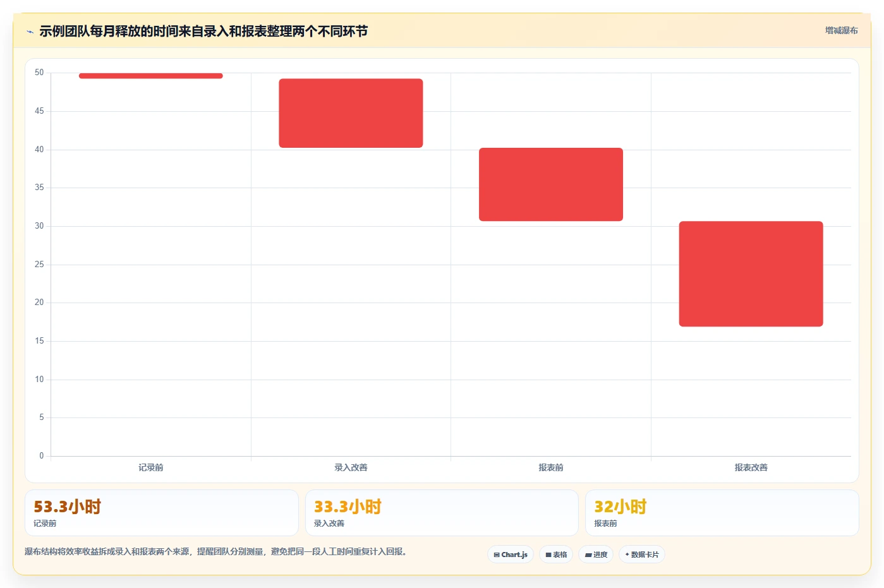This screenshot has height=588, width=884.
Task: Click the 53.3小时 stat card
Action: pyautogui.click(x=161, y=513)
